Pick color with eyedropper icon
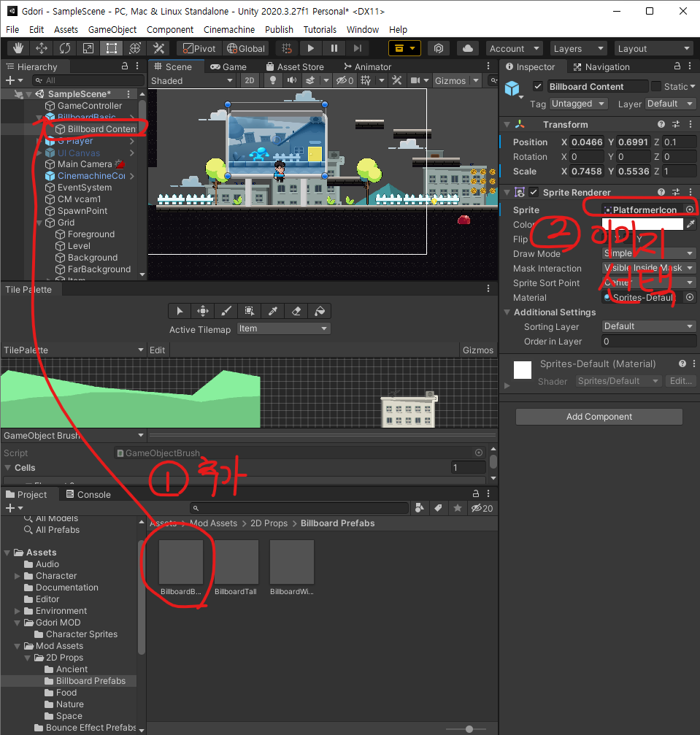700x735 pixels. point(691,224)
